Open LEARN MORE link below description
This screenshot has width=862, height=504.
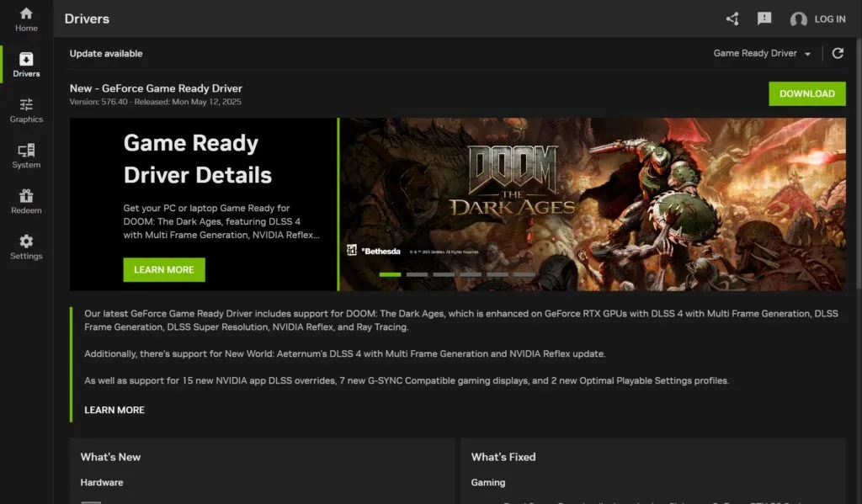tap(114, 410)
